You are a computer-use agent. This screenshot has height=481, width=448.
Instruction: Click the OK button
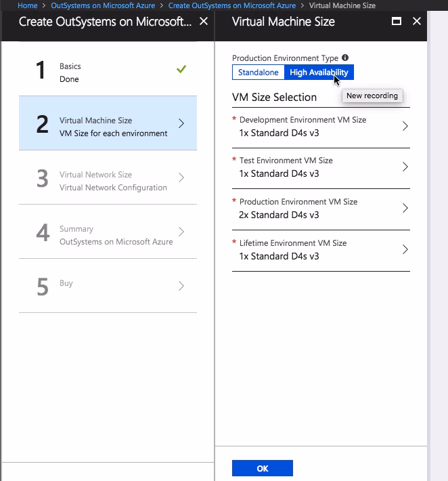click(263, 468)
